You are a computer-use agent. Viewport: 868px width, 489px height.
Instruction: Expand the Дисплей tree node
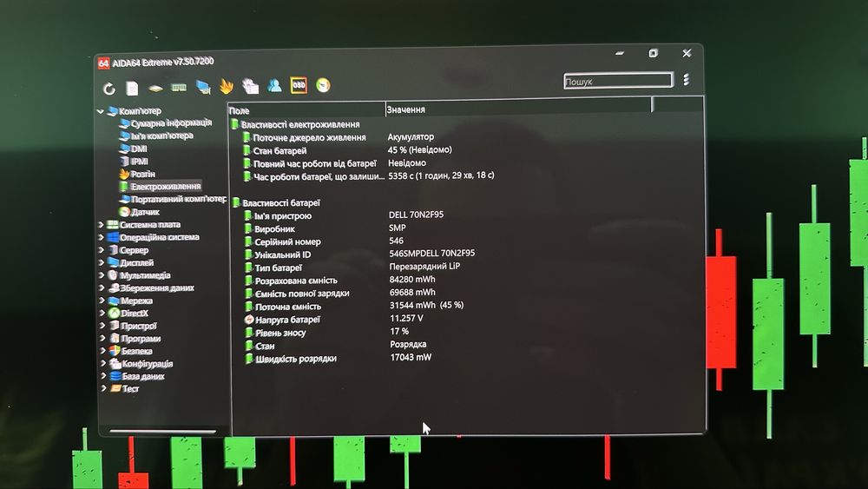[x=102, y=263]
